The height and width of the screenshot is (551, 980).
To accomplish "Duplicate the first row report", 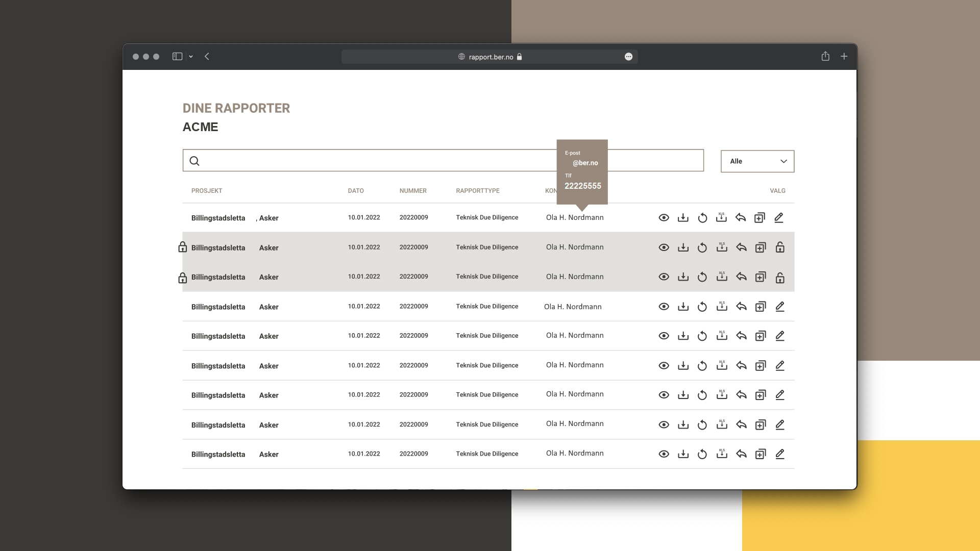I will (759, 218).
